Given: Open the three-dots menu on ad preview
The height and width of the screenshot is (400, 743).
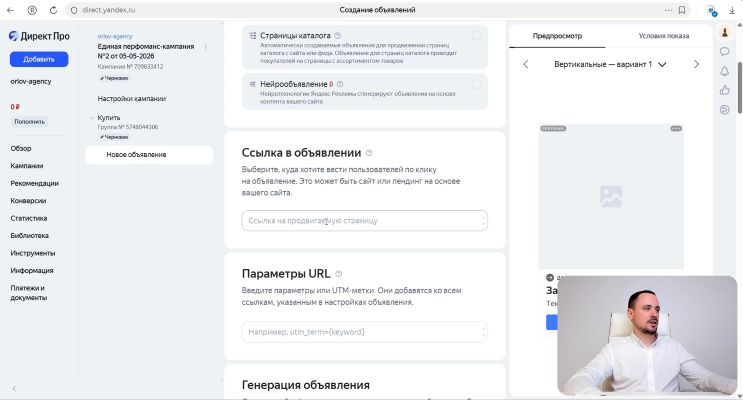Looking at the screenshot, I should 676,128.
